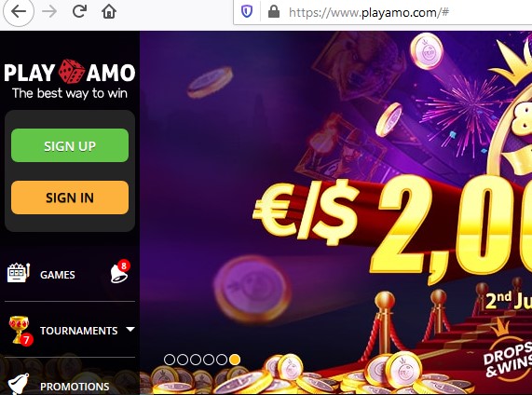Select the third banner carousel dot
Viewport: 532px width, 395px height.
[196, 360]
